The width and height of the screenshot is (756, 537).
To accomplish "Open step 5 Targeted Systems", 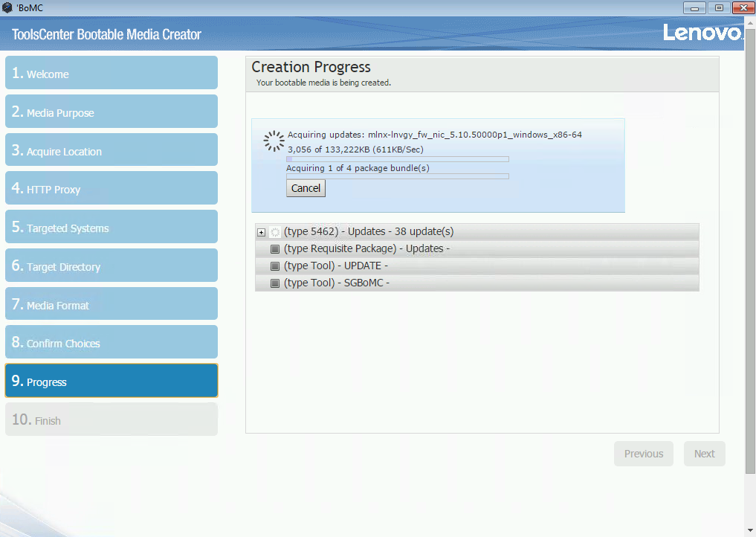I will point(112,227).
